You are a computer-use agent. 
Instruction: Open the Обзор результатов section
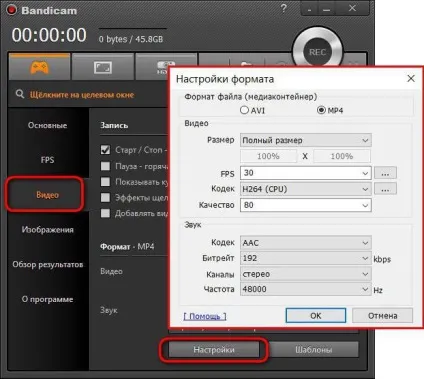click(x=48, y=264)
